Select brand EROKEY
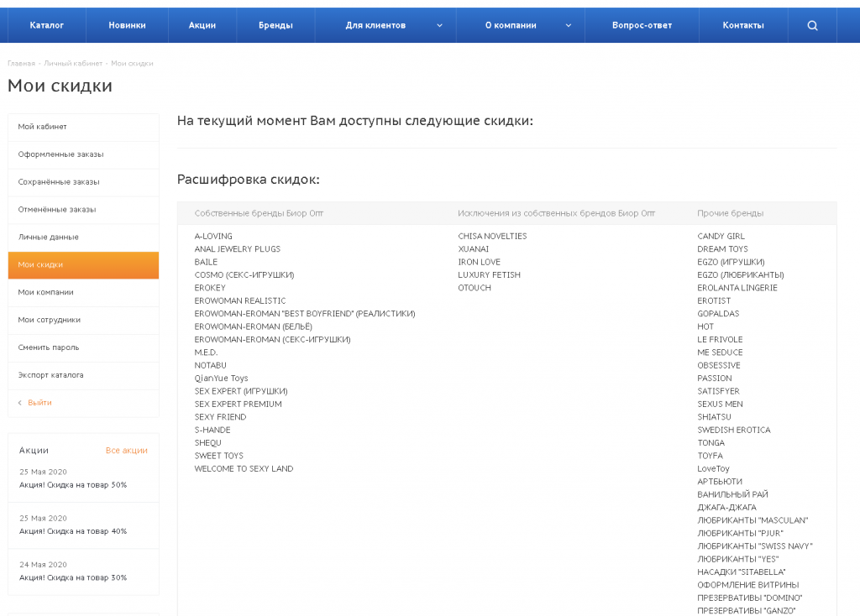This screenshot has height=616, width=860. click(210, 288)
